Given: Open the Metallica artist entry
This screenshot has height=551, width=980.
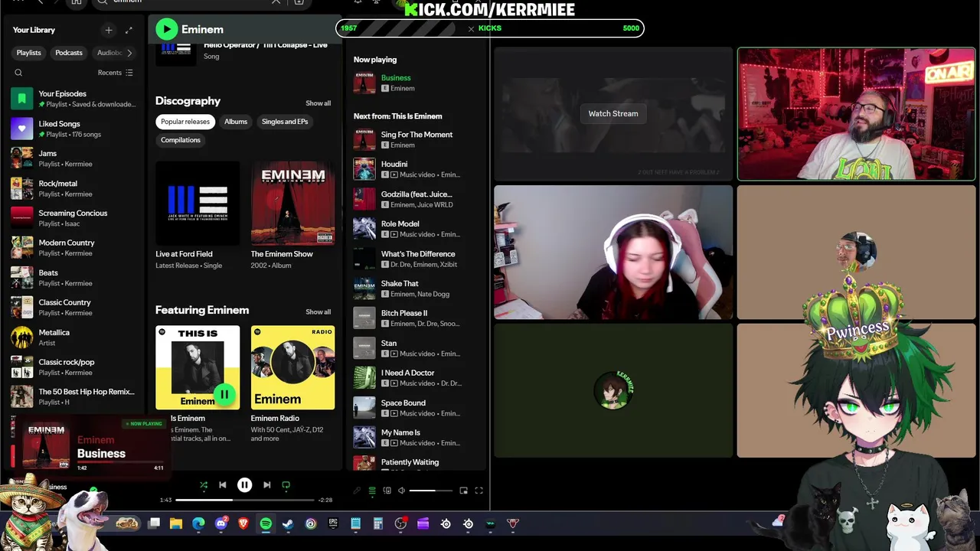Looking at the screenshot, I should point(75,337).
